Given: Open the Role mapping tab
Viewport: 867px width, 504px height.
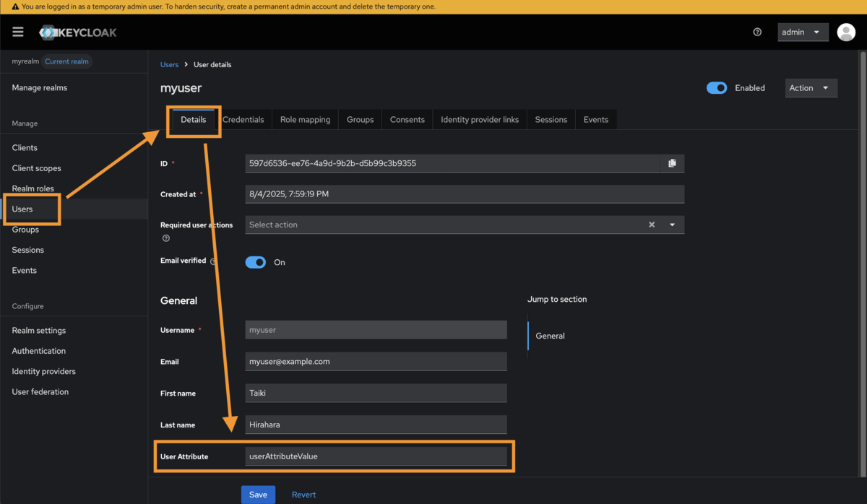Looking at the screenshot, I should tap(306, 120).
